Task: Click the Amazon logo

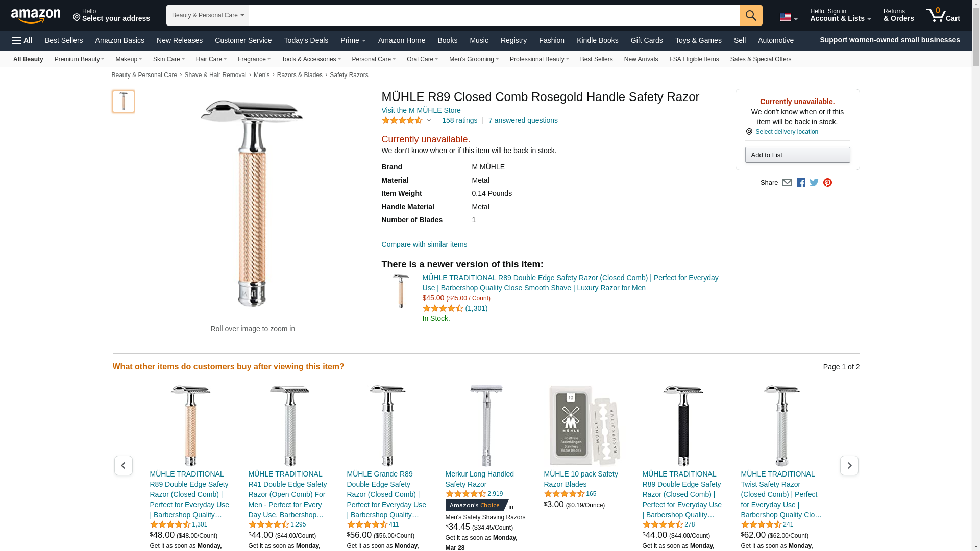Action: pos(36,16)
